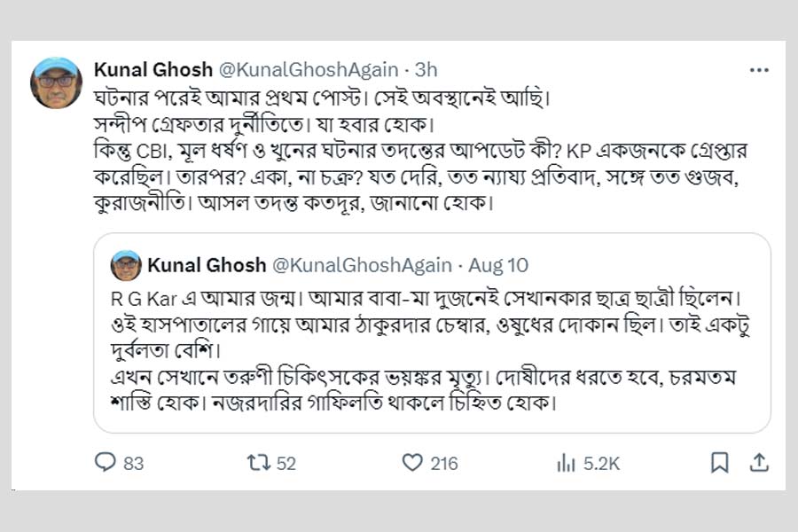Open the three-dot More options menu
The height and width of the screenshot is (532, 798).
coord(759,69)
